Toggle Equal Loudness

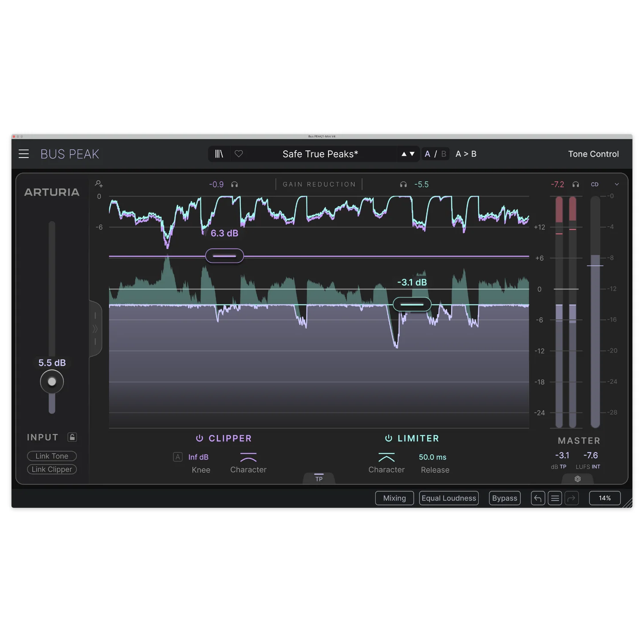449,498
